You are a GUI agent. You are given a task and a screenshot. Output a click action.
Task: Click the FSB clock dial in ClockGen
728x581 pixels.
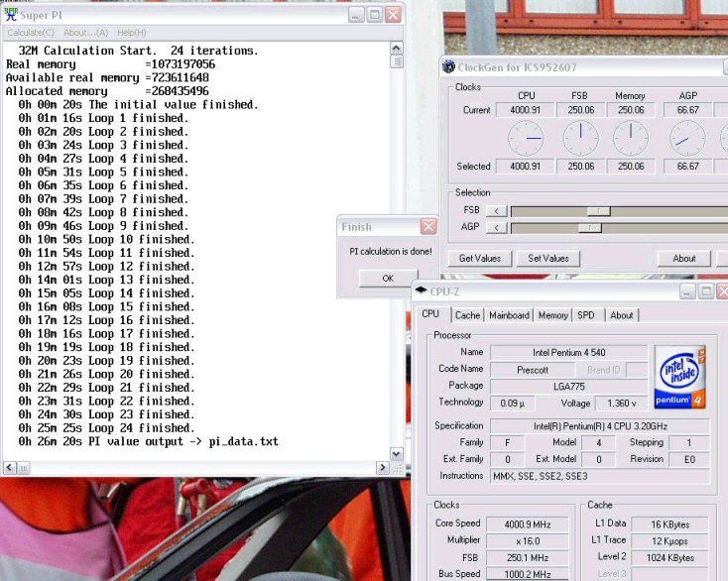pos(581,138)
